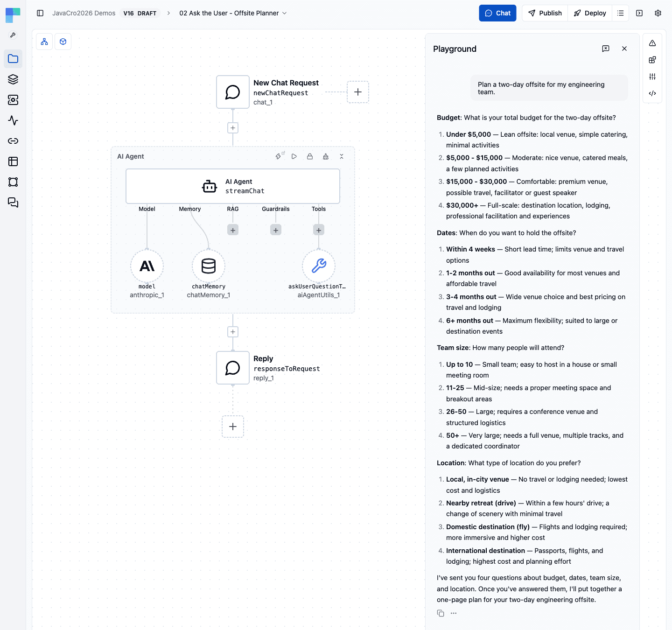Open the settings gear in the top bar
672x630 pixels.
658,13
